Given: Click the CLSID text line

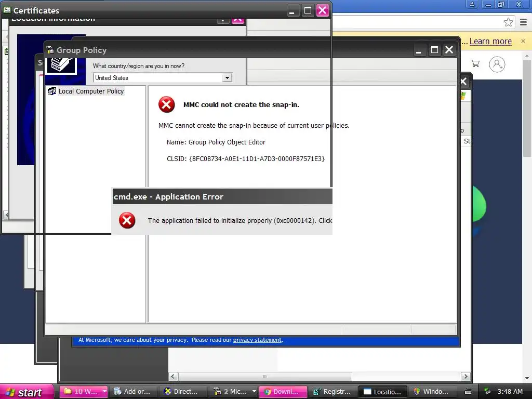Looking at the screenshot, I should (246, 159).
